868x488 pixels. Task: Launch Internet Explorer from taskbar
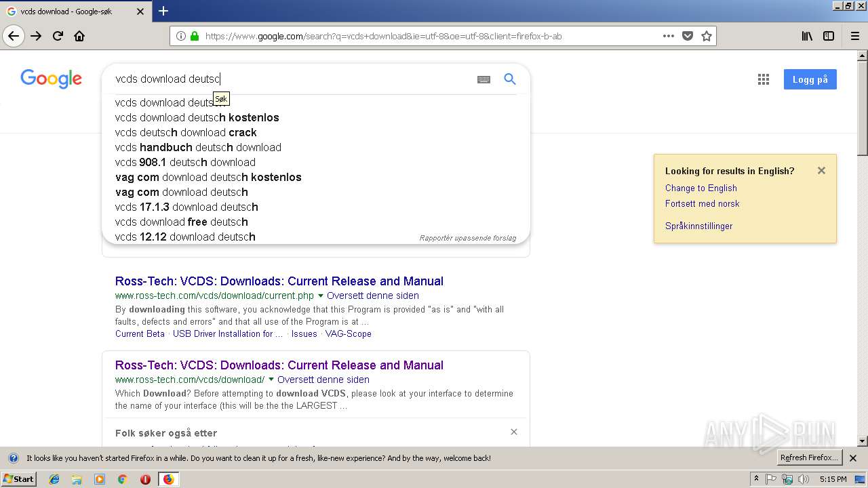(x=54, y=479)
